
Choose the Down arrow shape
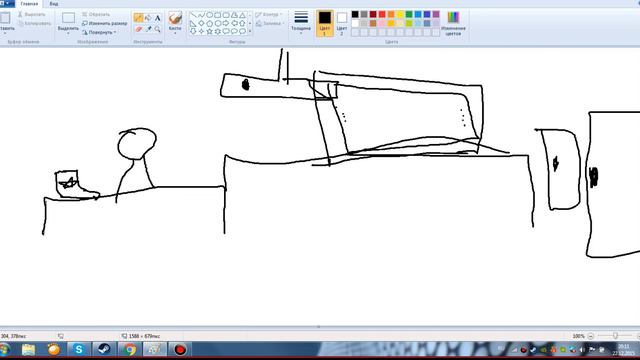click(x=193, y=31)
